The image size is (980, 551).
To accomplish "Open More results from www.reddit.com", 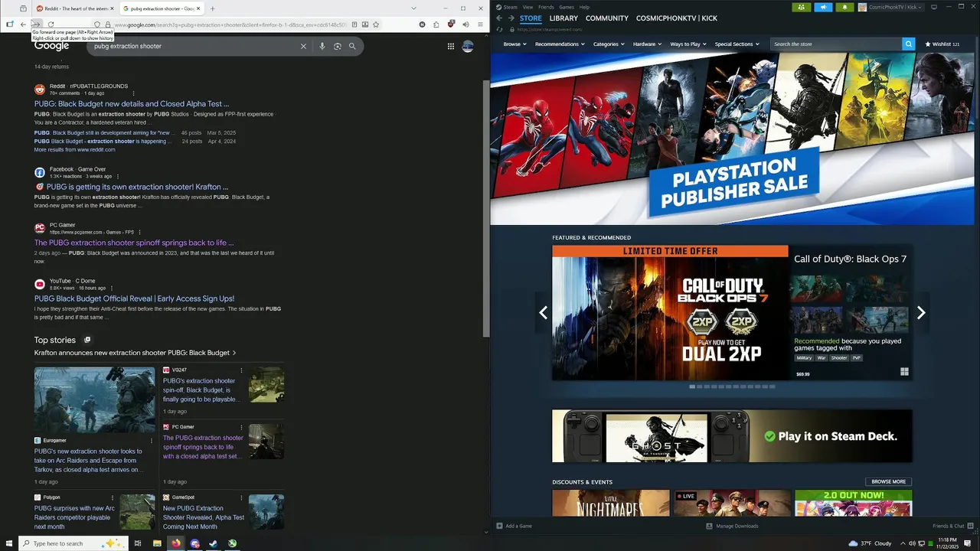I will tap(74, 150).
